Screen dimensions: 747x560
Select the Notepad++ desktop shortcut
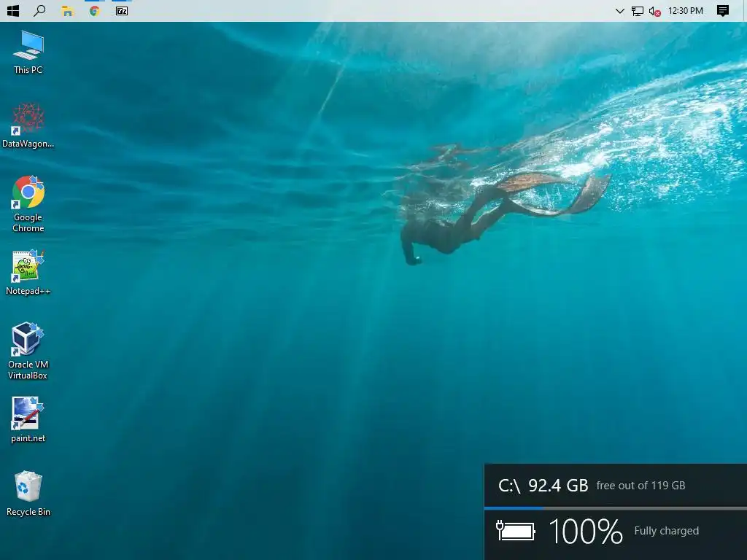28,273
